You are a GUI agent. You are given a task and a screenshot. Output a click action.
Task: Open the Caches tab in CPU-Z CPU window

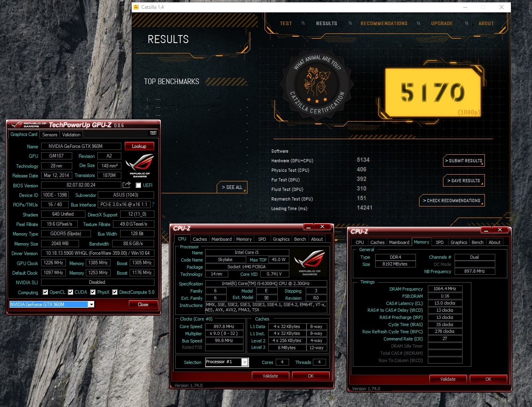(x=200, y=239)
